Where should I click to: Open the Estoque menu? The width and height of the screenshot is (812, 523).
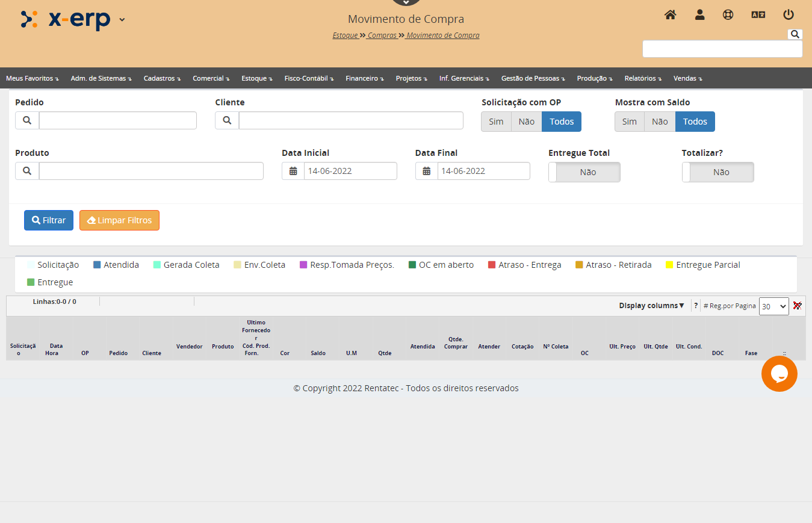(x=256, y=78)
